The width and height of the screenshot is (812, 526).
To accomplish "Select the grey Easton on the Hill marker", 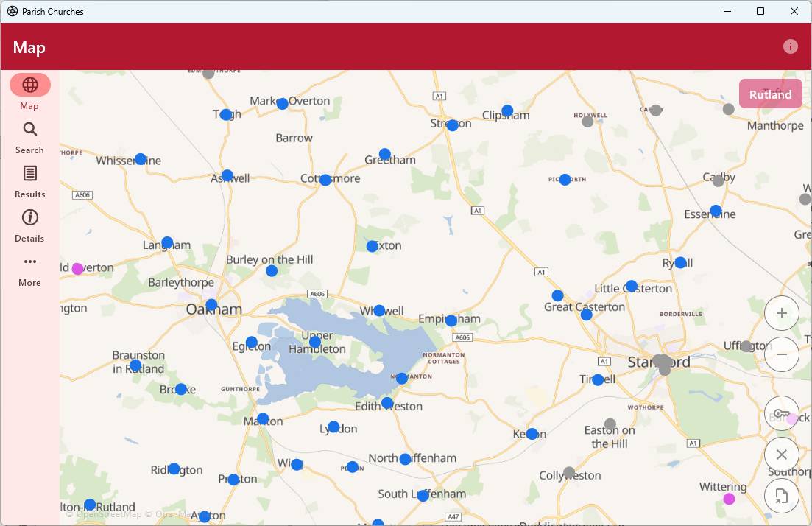I will click(x=610, y=424).
